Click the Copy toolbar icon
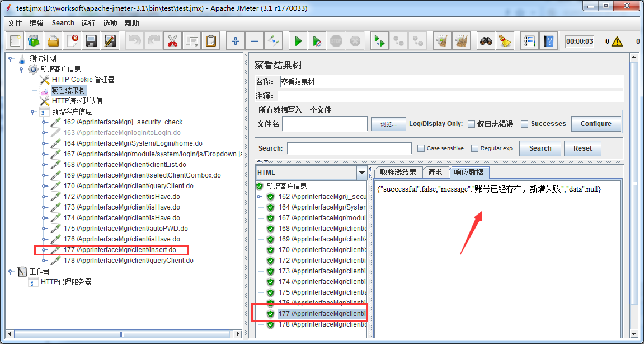Viewport: 644px width, 344px height. coord(191,41)
